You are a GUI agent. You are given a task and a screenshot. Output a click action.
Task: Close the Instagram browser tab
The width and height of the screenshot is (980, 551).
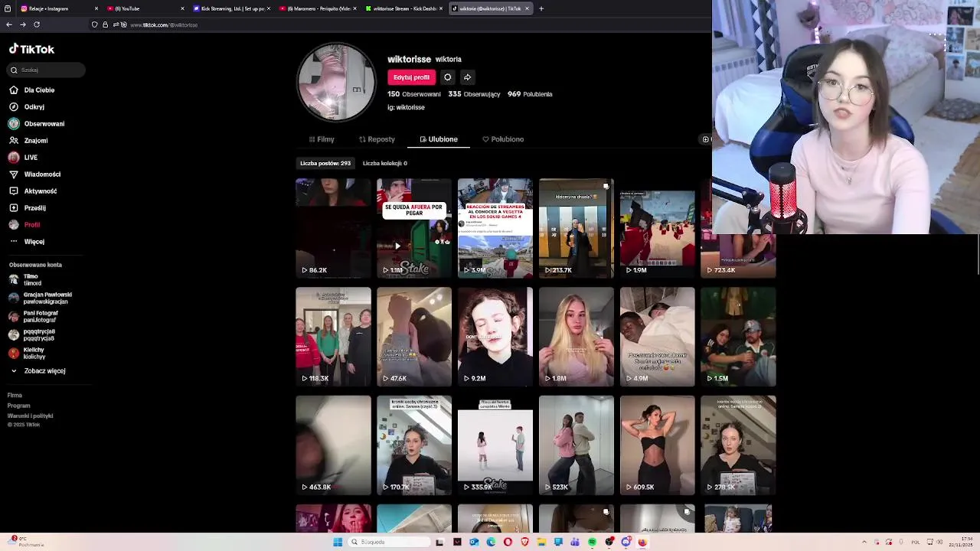pos(96,8)
